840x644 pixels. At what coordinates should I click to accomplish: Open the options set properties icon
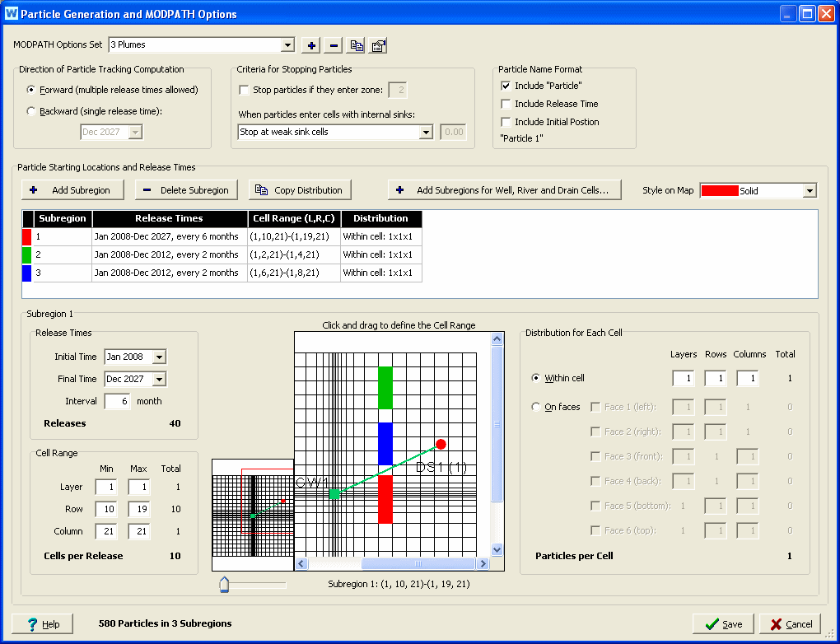(378, 45)
